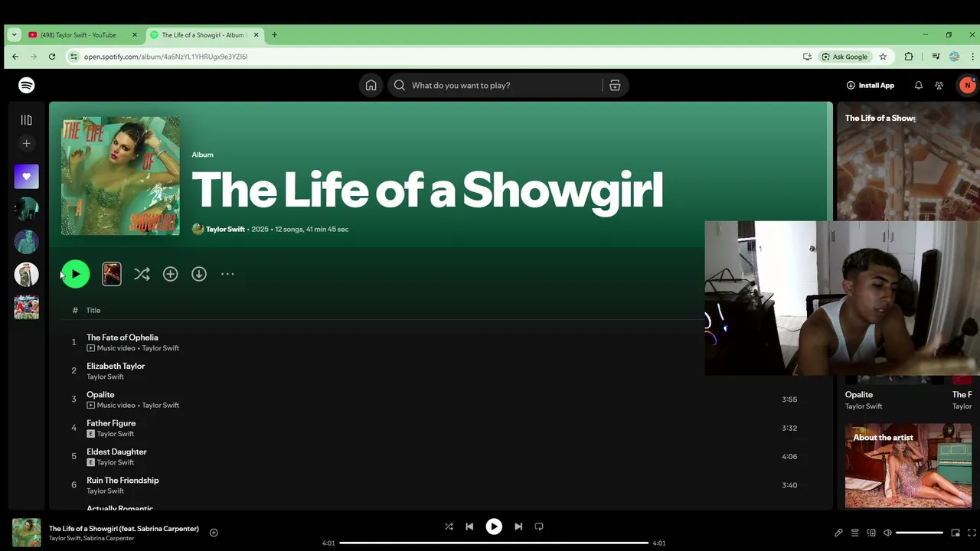The height and width of the screenshot is (551, 980).
Task: Click the Ask Google button
Action: (845, 57)
